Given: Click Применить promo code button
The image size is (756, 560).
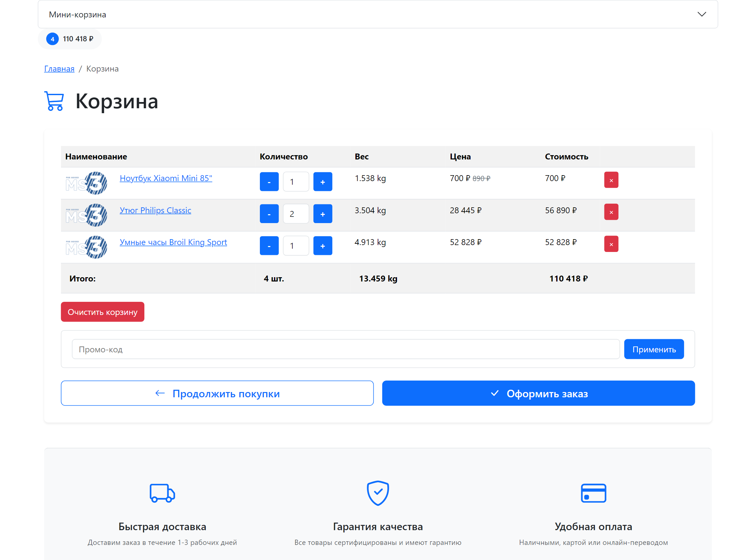Looking at the screenshot, I should (654, 349).
